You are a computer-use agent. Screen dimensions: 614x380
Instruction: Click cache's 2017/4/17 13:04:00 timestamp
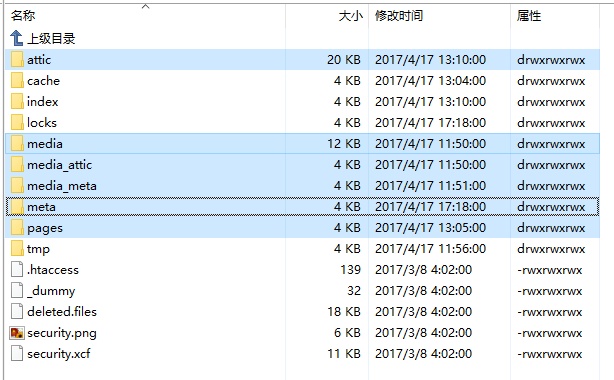point(430,81)
